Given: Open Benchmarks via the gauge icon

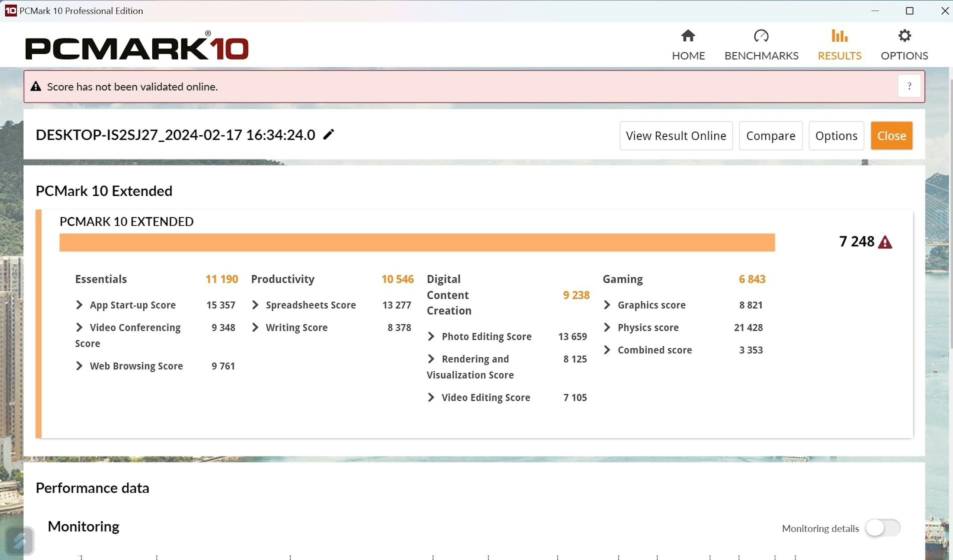Looking at the screenshot, I should pos(761,36).
